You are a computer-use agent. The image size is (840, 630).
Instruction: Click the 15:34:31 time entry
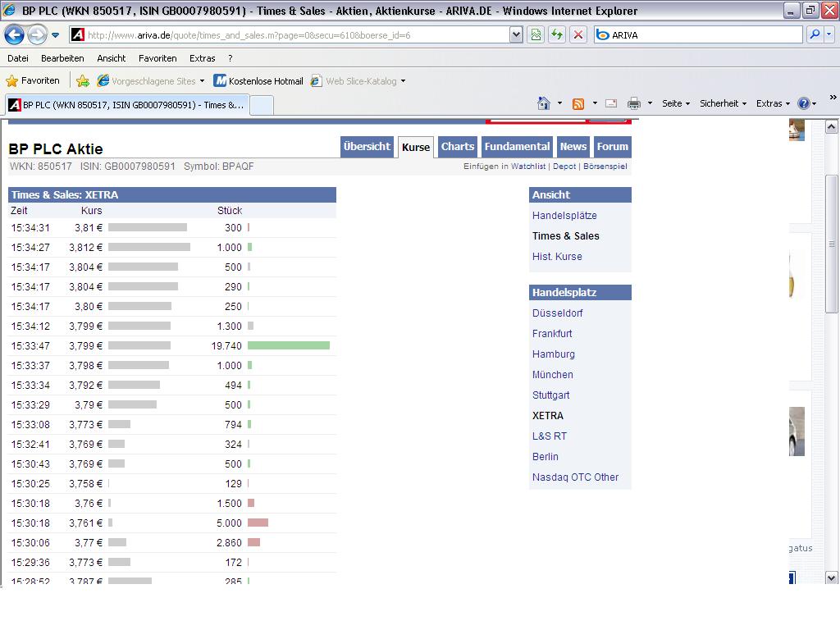coord(30,228)
